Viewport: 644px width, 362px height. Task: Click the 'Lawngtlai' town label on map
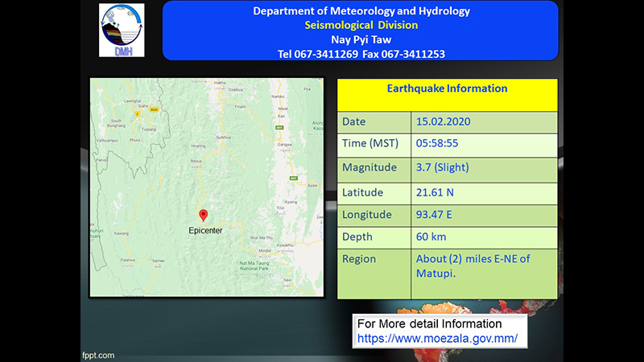click(x=133, y=101)
